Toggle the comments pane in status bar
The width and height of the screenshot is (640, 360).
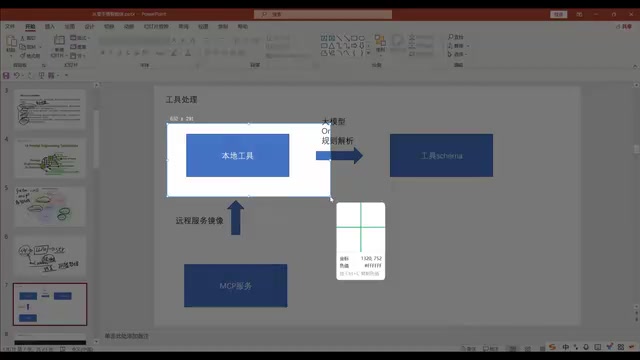click(491, 348)
